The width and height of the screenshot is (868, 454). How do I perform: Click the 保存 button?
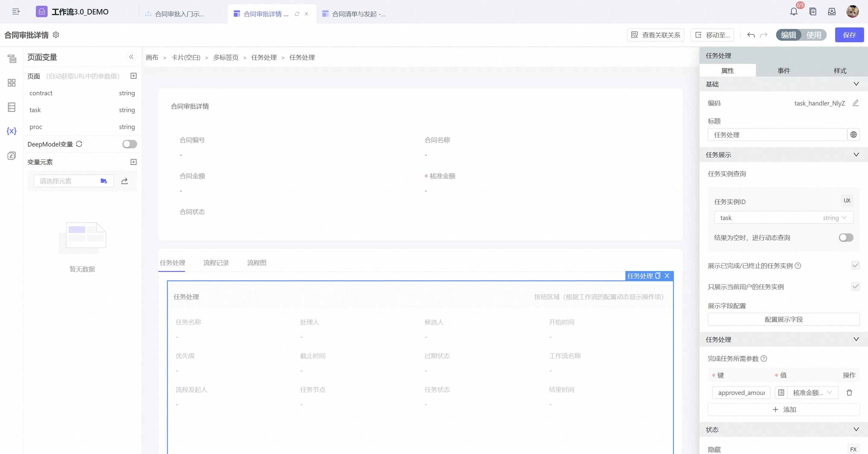(849, 35)
